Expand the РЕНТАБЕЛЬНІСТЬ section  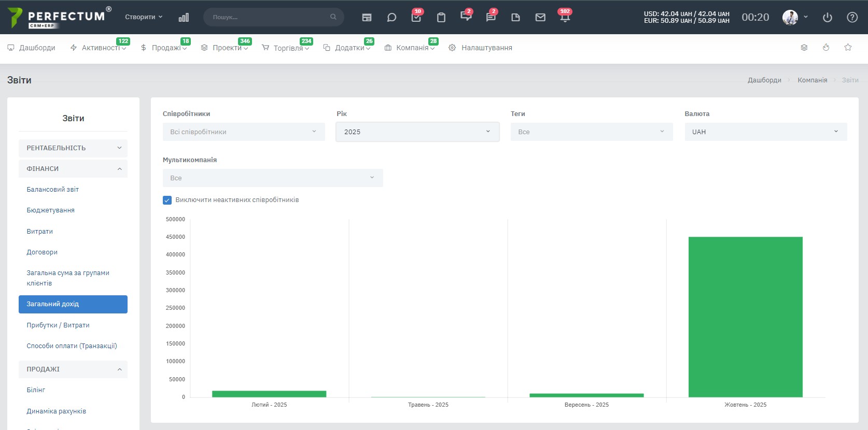pyautogui.click(x=73, y=148)
